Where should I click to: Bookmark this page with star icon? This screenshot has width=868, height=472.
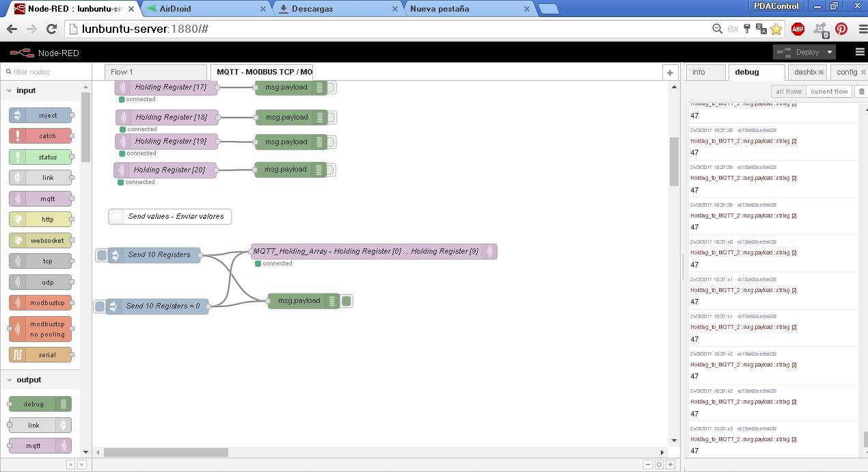pos(776,29)
